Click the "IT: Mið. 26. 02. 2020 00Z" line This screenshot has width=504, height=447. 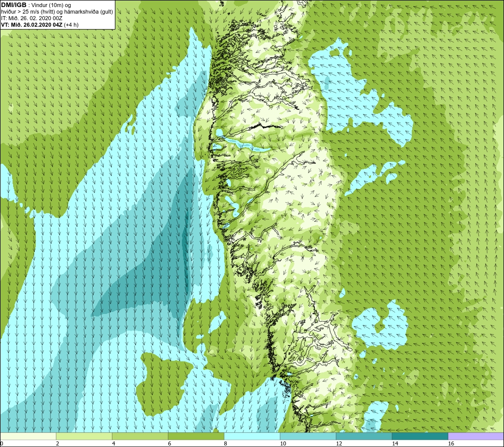pyautogui.click(x=31, y=18)
